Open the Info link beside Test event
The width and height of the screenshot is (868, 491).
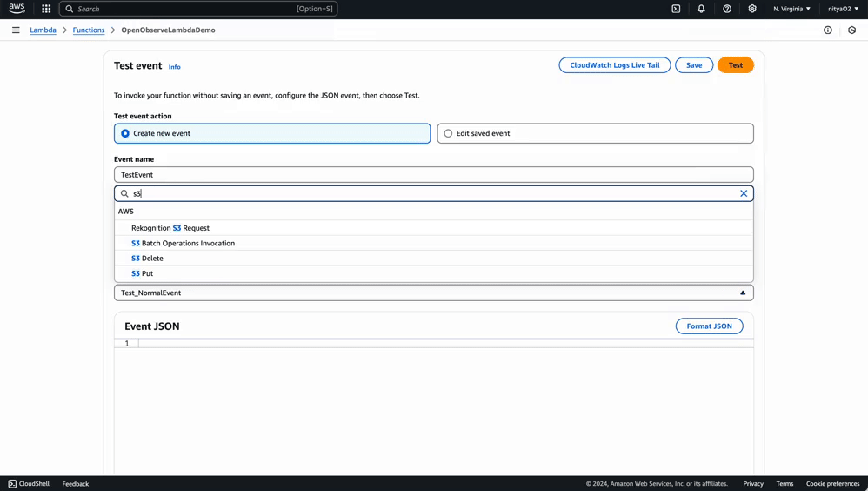click(x=174, y=66)
